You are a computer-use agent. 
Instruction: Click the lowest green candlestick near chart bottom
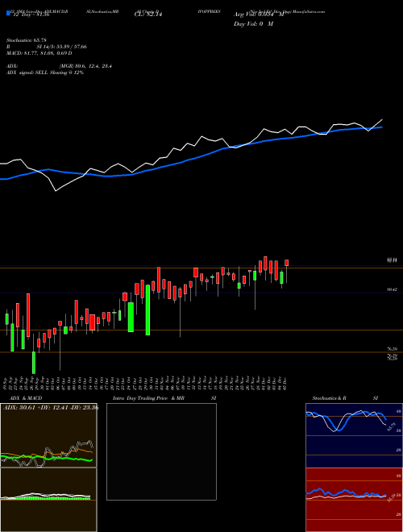[34, 363]
